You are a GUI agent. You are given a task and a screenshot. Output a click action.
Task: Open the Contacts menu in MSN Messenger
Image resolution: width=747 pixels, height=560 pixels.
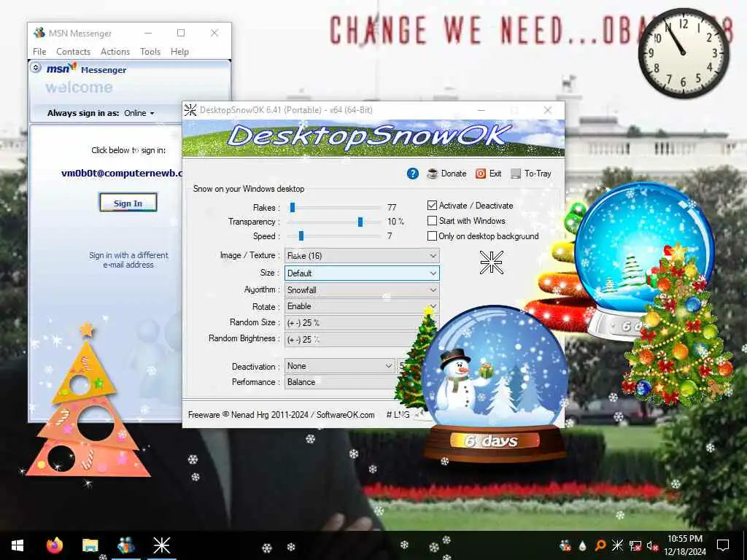74,52
